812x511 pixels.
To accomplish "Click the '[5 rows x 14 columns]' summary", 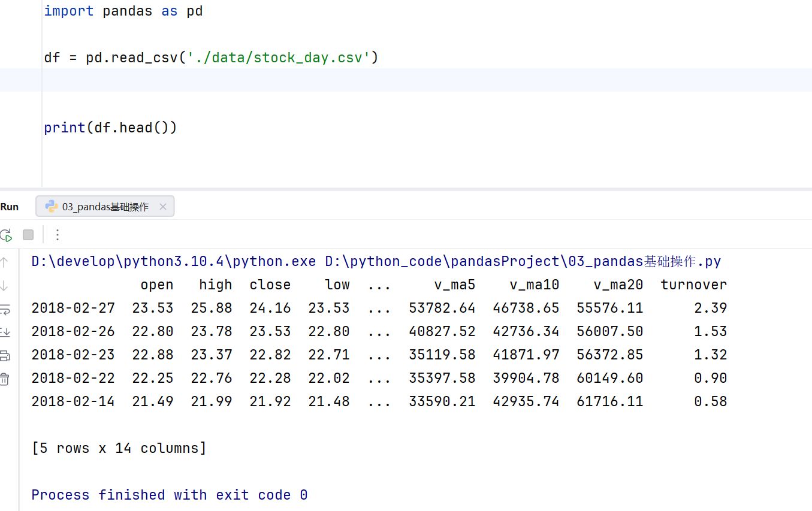I will tap(119, 449).
